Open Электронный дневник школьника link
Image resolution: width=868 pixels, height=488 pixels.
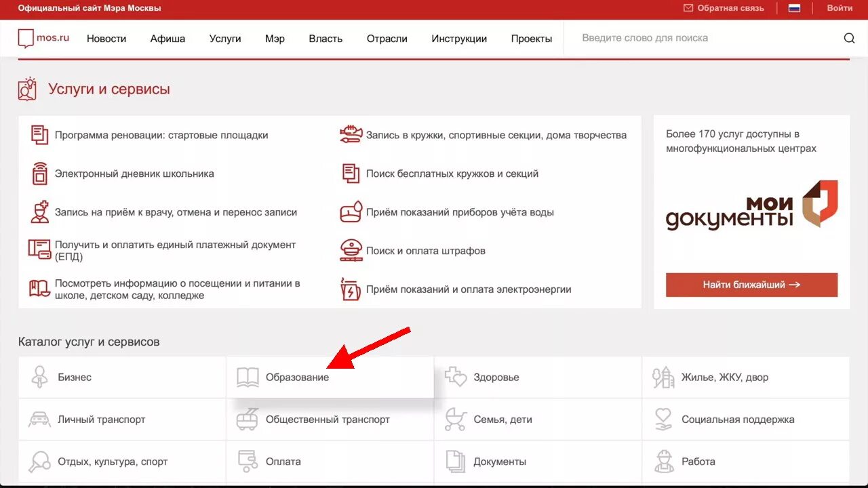coord(134,174)
